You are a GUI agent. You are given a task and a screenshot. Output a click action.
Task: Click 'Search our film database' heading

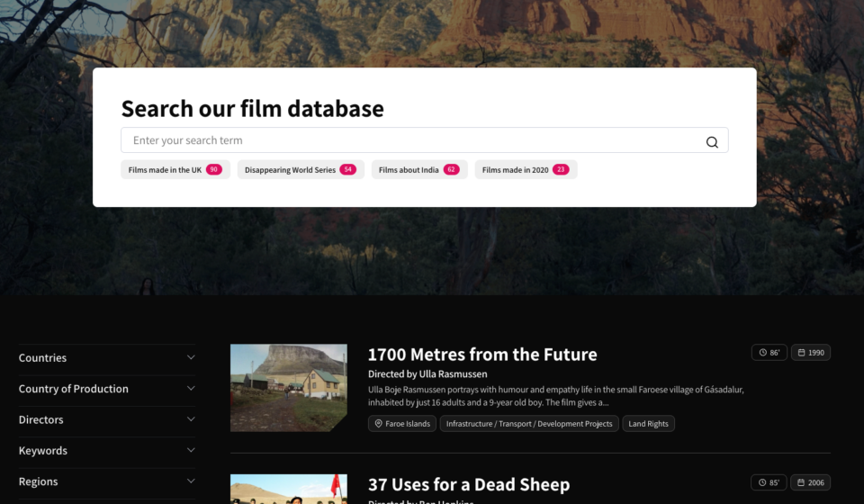coord(252,109)
